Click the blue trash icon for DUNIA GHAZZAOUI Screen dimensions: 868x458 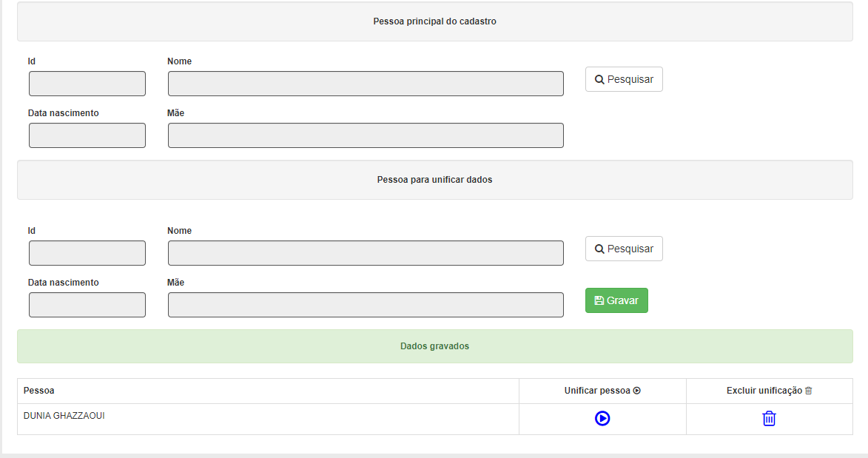[x=769, y=418]
